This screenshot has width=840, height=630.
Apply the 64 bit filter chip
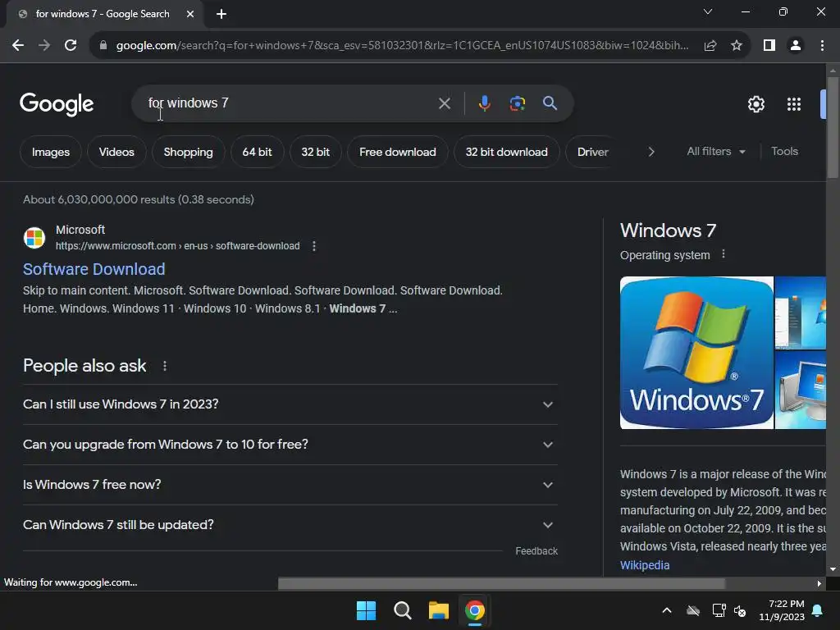tap(257, 152)
